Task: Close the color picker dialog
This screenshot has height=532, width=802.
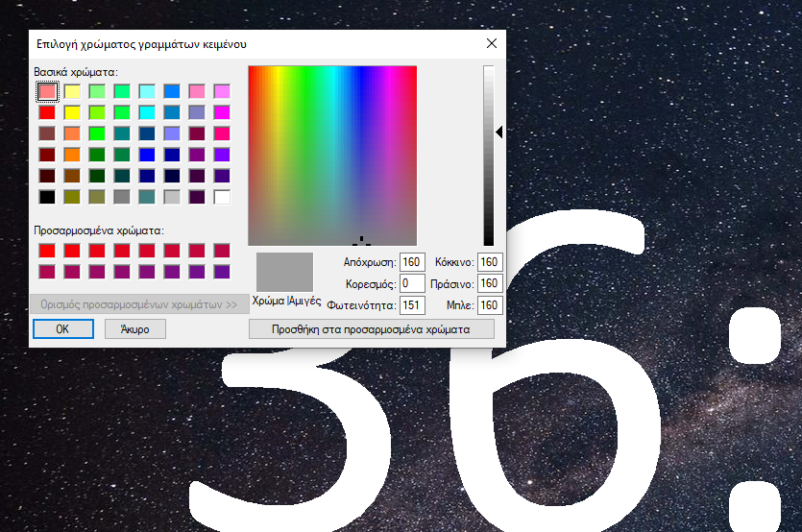Action: [492, 43]
